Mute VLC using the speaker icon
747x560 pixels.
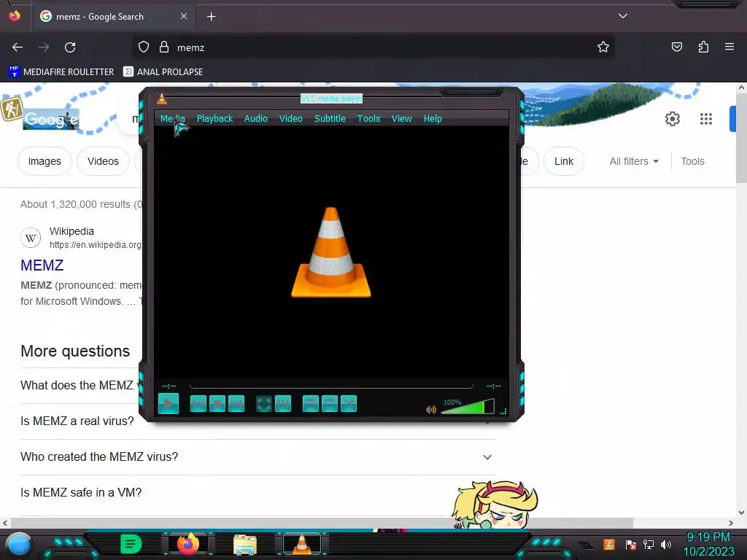[x=431, y=410]
